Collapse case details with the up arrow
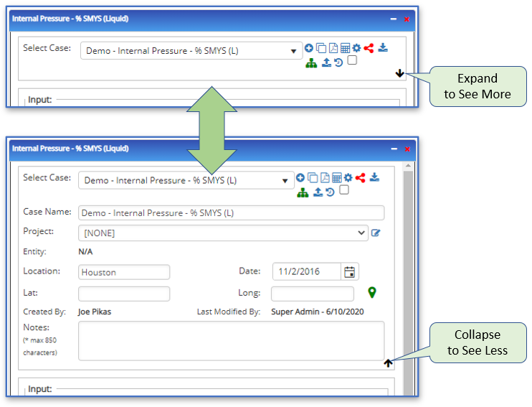 pos(389,363)
